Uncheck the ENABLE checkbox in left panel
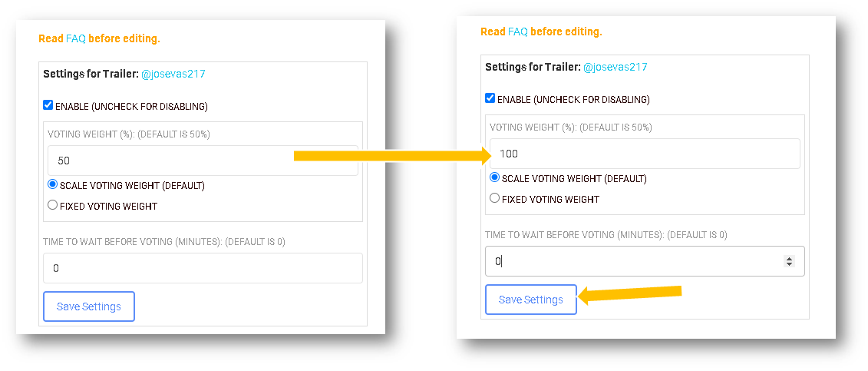868x371 pixels. [48, 105]
